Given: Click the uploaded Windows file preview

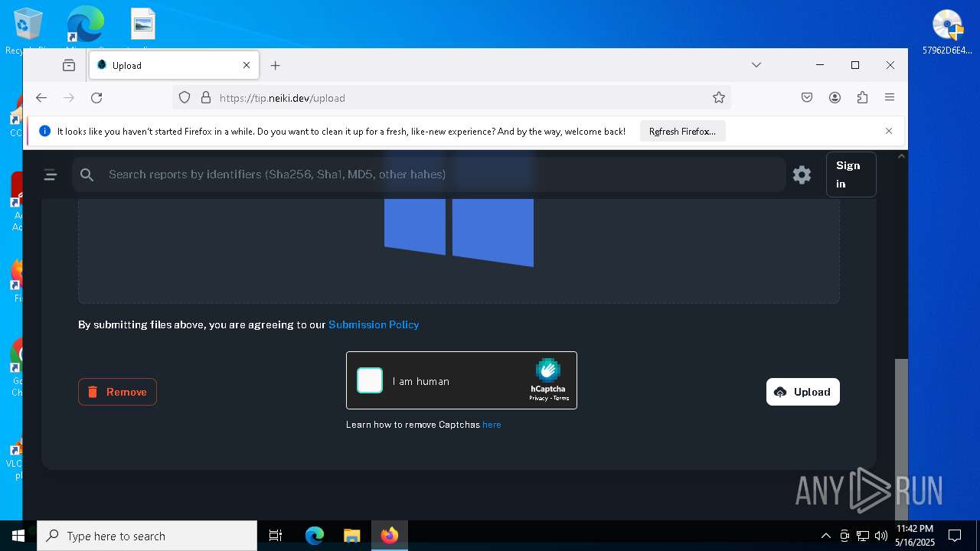Looking at the screenshot, I should point(459,233).
